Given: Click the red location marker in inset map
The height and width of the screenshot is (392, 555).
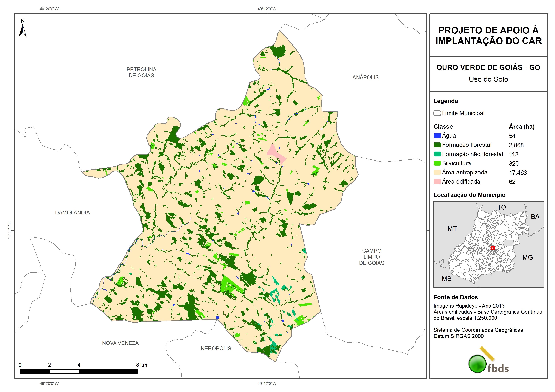Looking at the screenshot, I should click(x=492, y=248).
